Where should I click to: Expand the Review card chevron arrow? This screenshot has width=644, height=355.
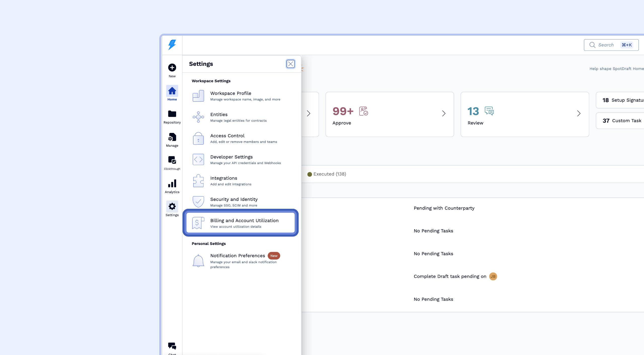tap(579, 114)
